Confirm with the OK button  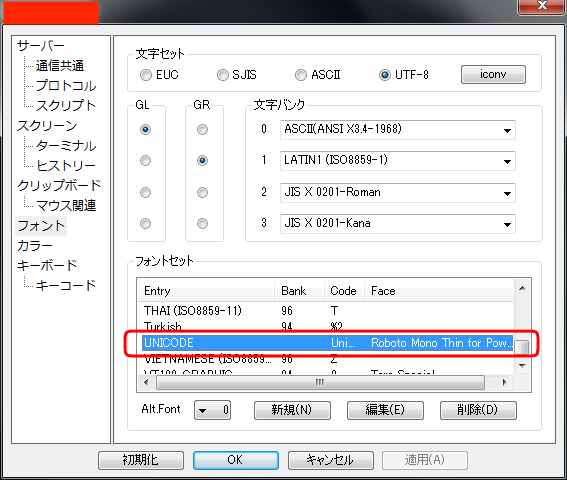point(236,460)
